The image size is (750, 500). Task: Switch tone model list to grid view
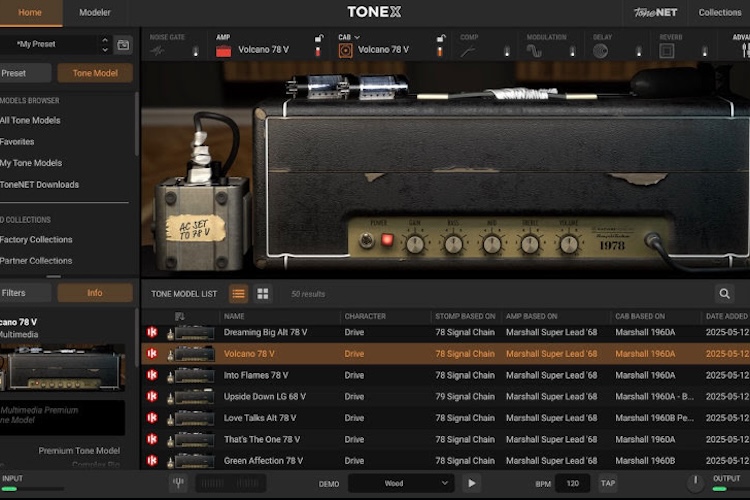click(263, 294)
